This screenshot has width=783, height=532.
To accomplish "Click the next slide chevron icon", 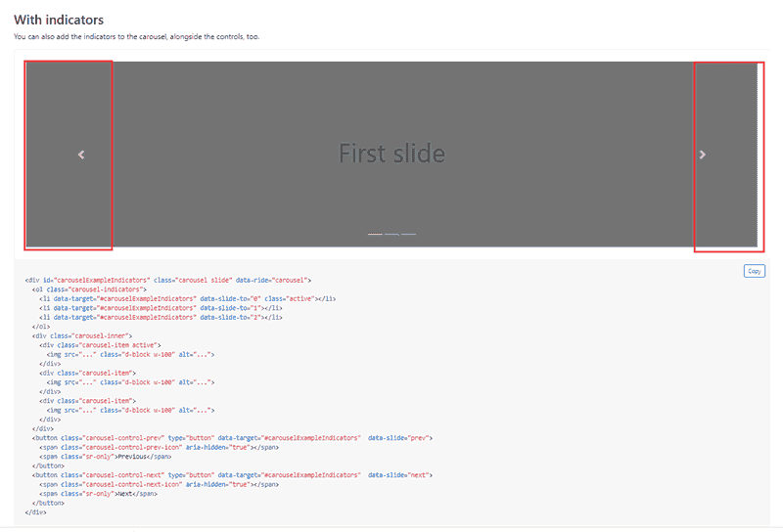I will (703, 155).
